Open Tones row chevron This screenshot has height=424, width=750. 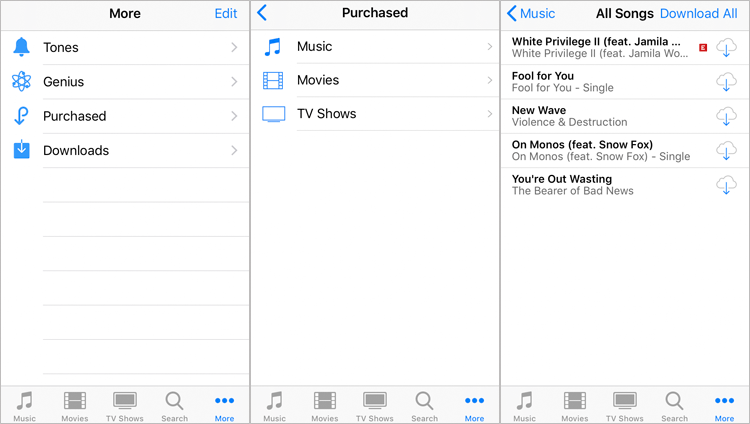click(x=234, y=47)
